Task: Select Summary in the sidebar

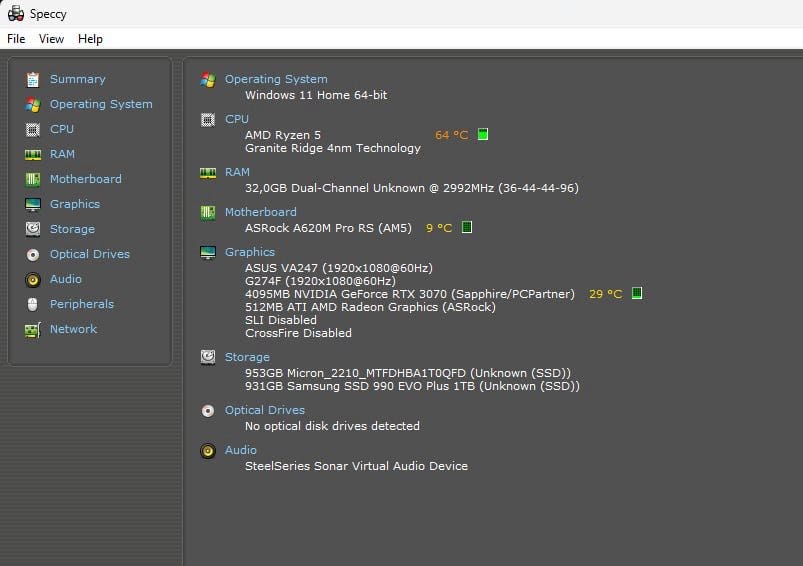Action: [77, 79]
